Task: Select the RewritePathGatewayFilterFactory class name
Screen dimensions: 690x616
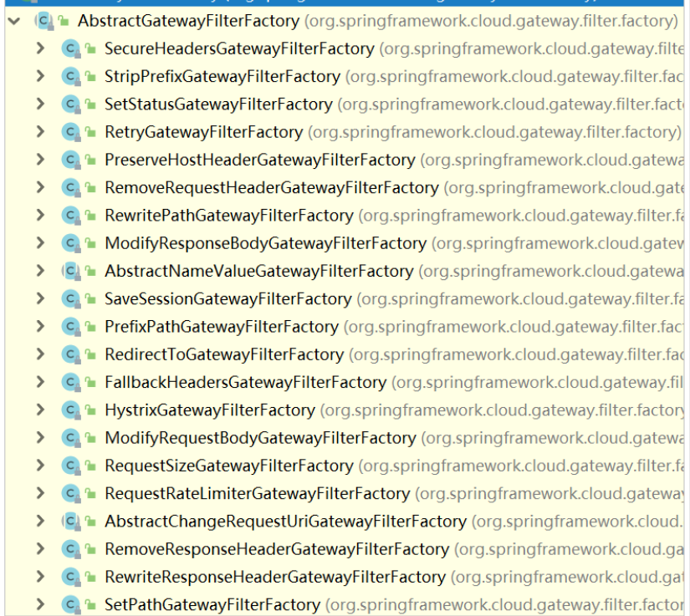Action: tap(229, 216)
